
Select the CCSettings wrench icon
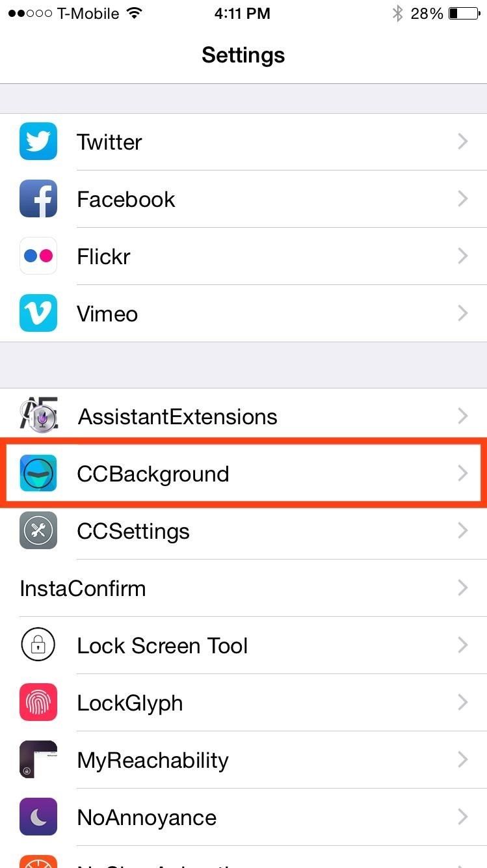click(38, 530)
